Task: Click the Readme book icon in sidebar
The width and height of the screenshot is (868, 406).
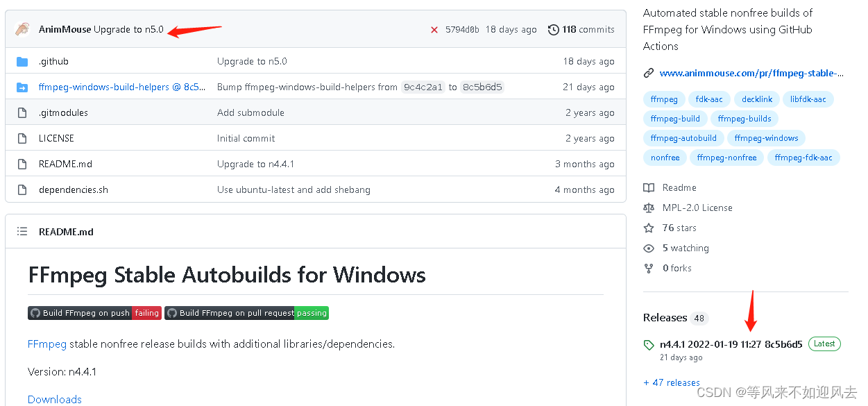Action: click(x=649, y=188)
